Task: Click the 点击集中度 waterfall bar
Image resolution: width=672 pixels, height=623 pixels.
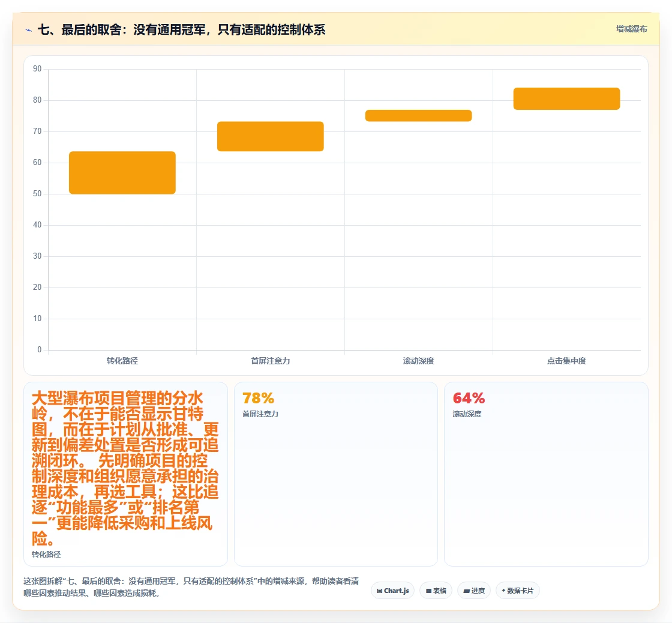Action: 566,98
